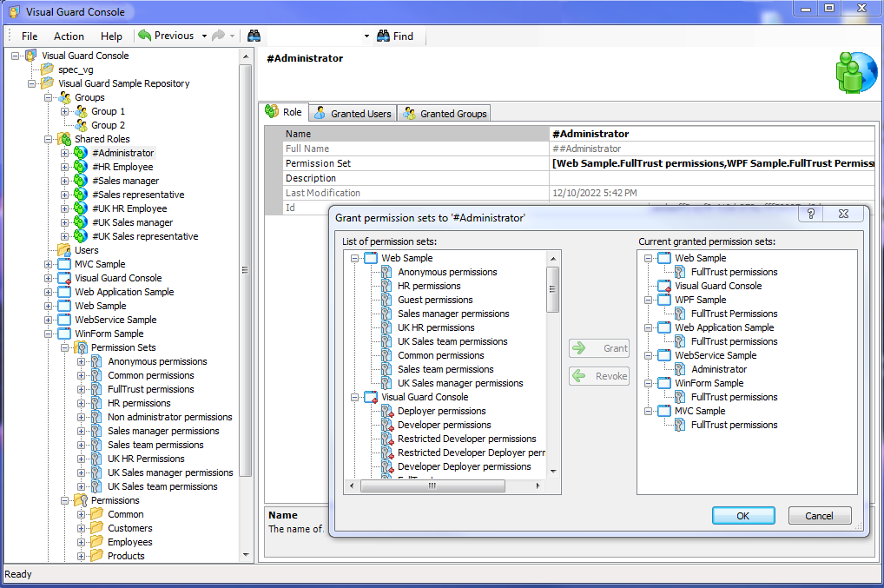Click the binoculars icon left of the search box

(x=254, y=36)
